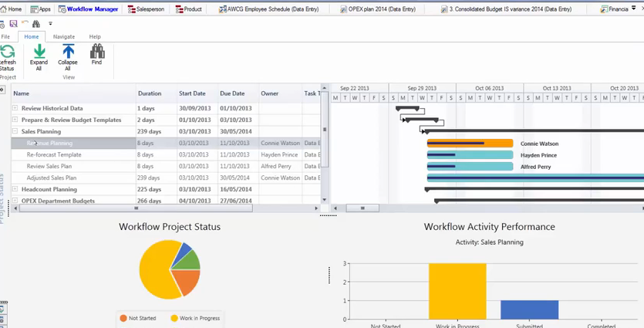Click the Expand All green arrow icon
The height and width of the screenshot is (328, 644).
tap(39, 52)
